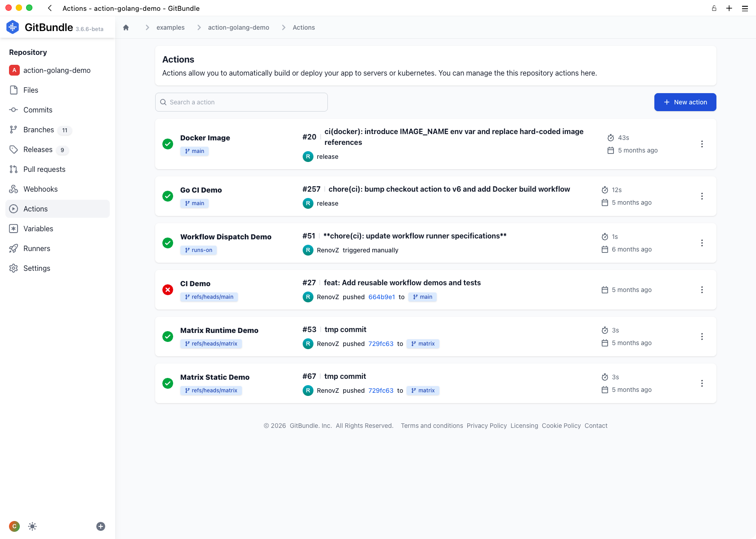The width and height of the screenshot is (756, 539).
Task: Click the failed status icon of CI Demo
Action: [168, 290]
